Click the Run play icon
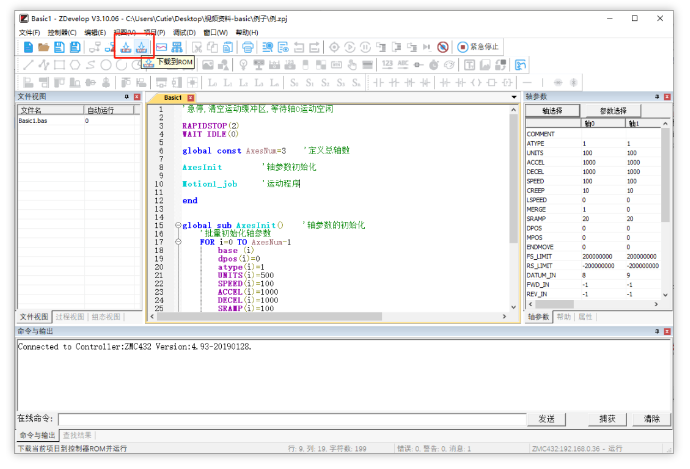The image size is (690, 469). click(350, 47)
